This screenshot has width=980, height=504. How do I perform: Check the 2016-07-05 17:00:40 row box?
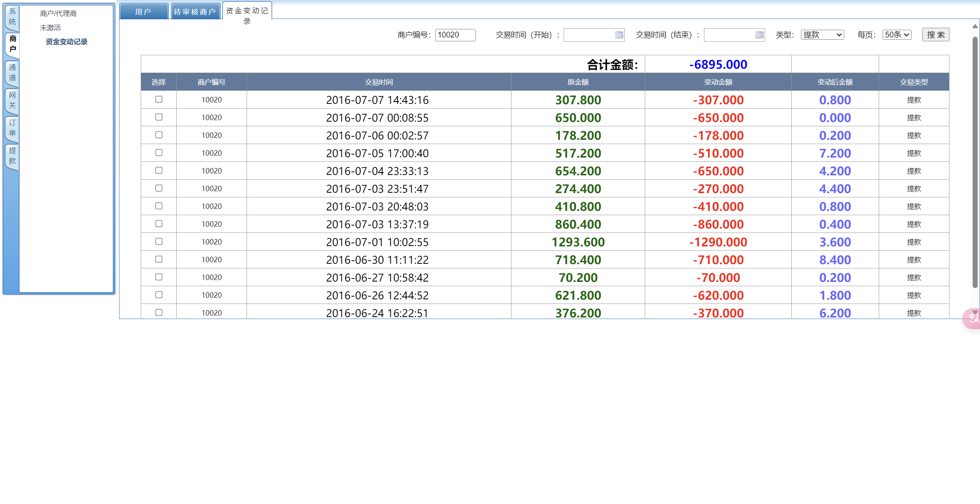tap(159, 153)
